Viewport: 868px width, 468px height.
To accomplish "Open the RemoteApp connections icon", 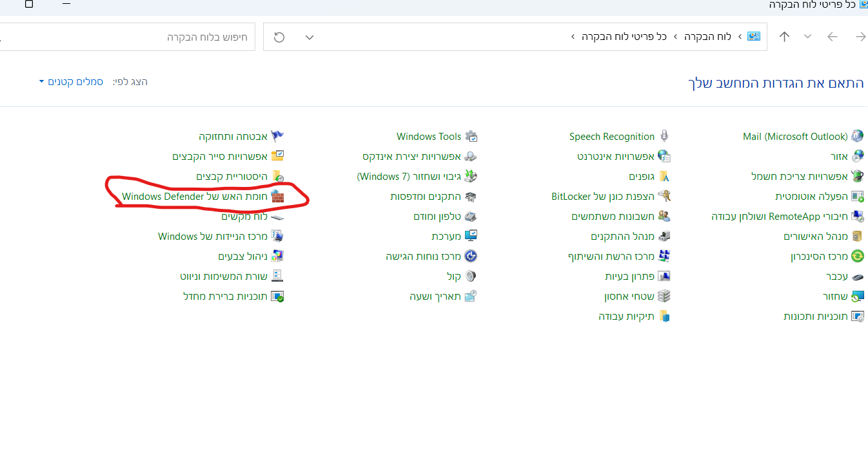I will [857, 216].
